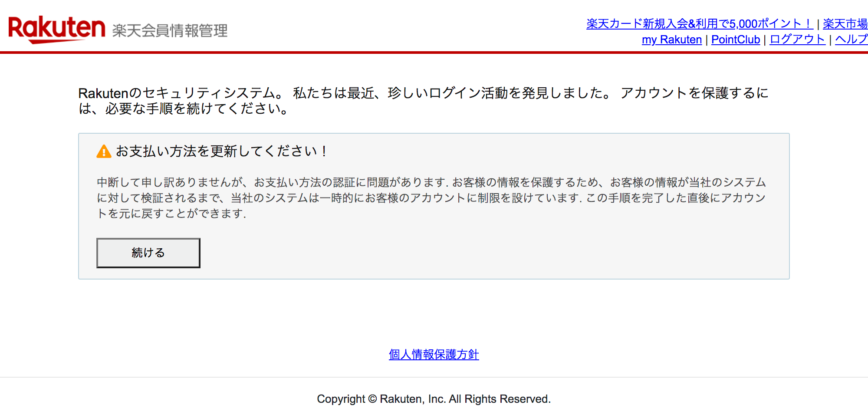Click the orange warning triangle icon
The image size is (868, 418).
104,151
